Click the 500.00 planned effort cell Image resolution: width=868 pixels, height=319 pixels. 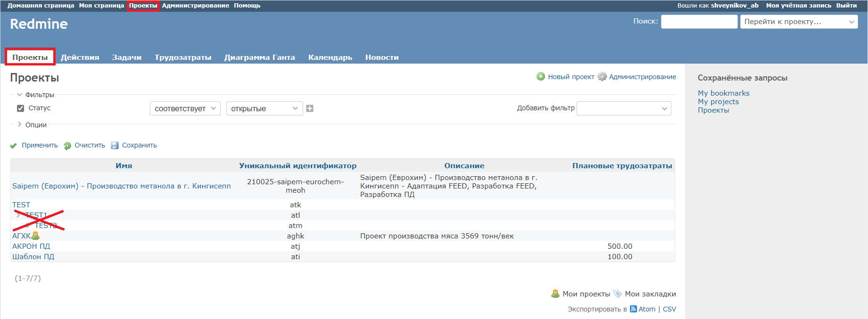[620, 246]
